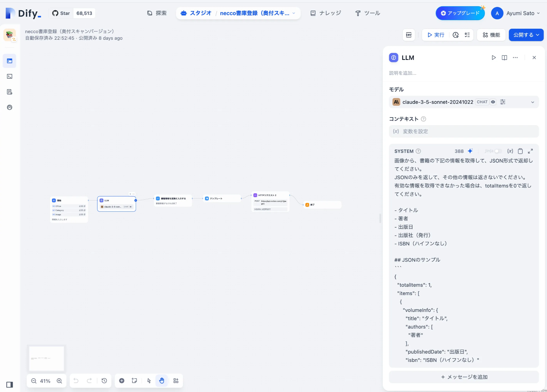Add a note with the sticky note icon
The height and width of the screenshot is (392, 547).
click(134, 381)
